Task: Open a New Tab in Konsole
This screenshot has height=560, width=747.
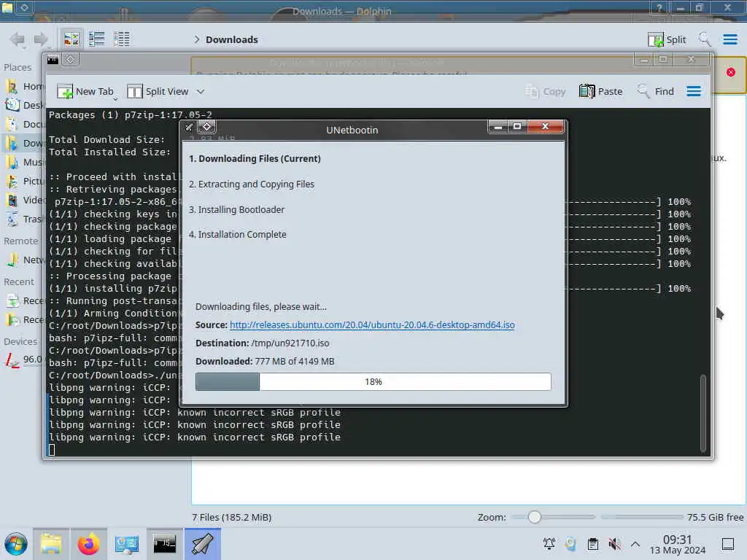Action: pyautogui.click(x=85, y=91)
